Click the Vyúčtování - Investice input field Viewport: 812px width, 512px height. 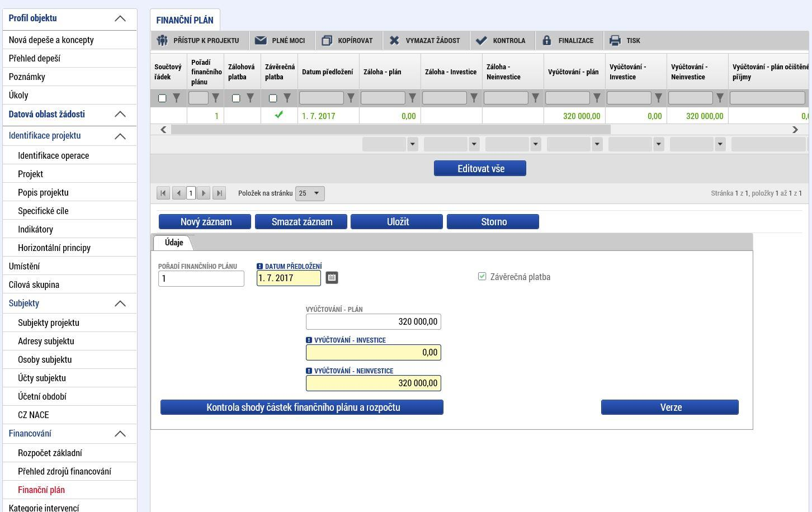pyautogui.click(x=374, y=352)
